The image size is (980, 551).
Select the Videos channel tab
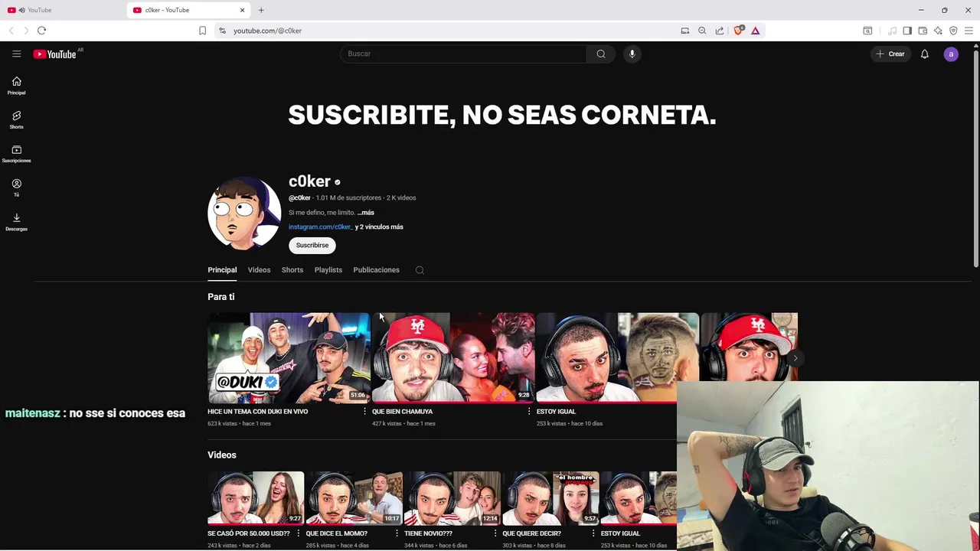point(259,270)
